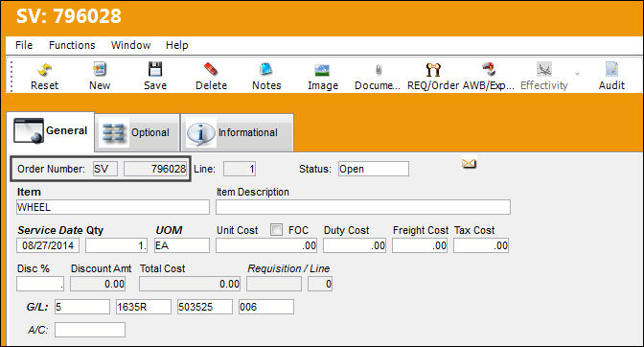
Task: Click the envelope email icon near Status
Action: (469, 164)
